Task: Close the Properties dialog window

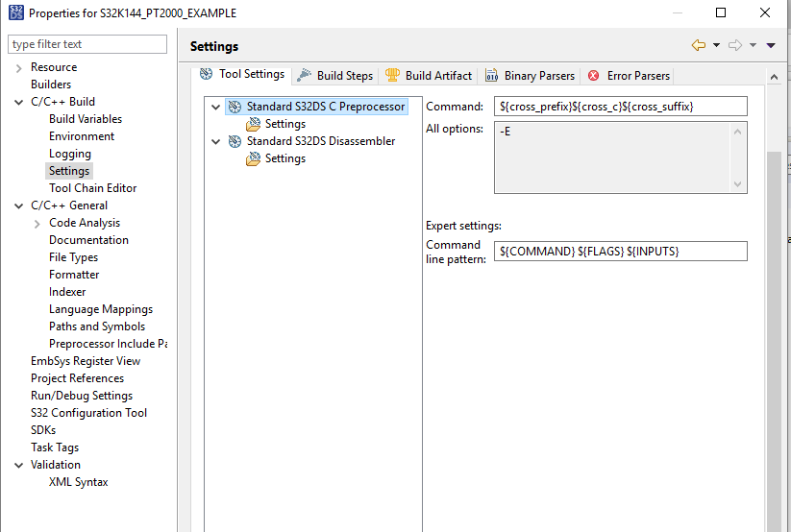Action: pyautogui.click(x=765, y=12)
